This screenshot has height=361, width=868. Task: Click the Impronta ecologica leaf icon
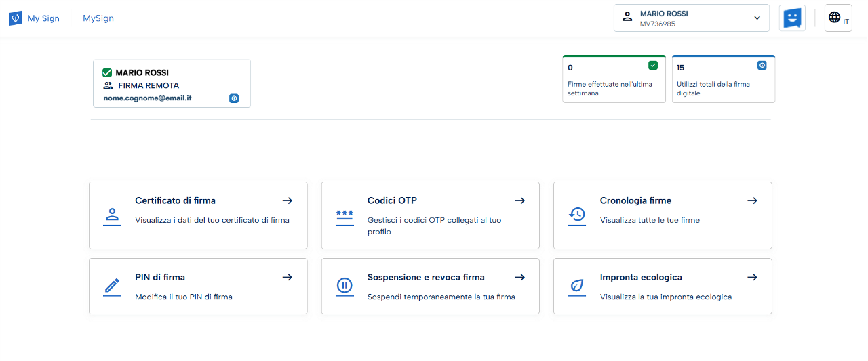(576, 286)
